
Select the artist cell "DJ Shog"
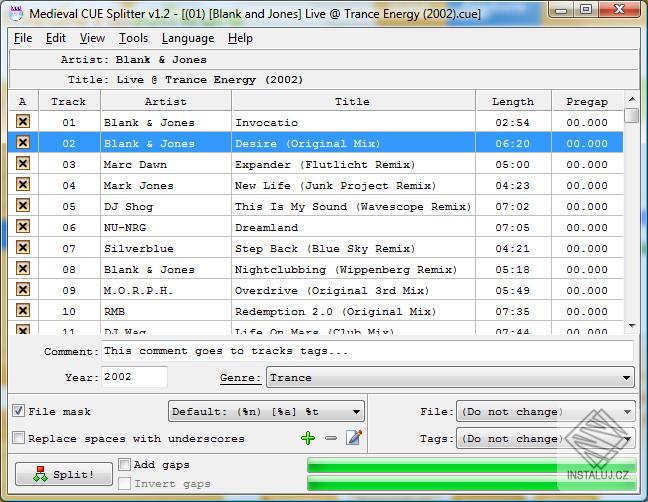[x=166, y=207]
